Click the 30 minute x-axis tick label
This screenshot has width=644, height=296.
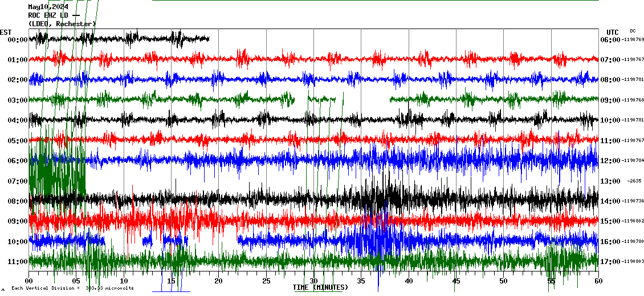pos(313,281)
